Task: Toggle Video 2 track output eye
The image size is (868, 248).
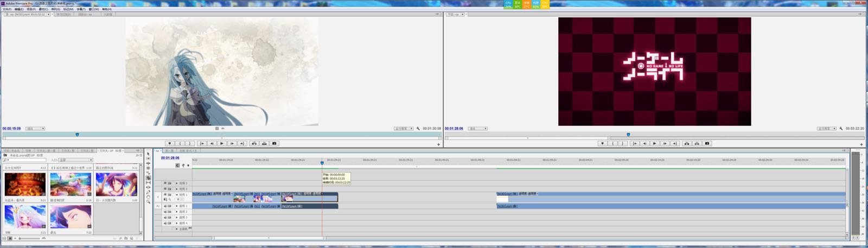Action: 165,189
